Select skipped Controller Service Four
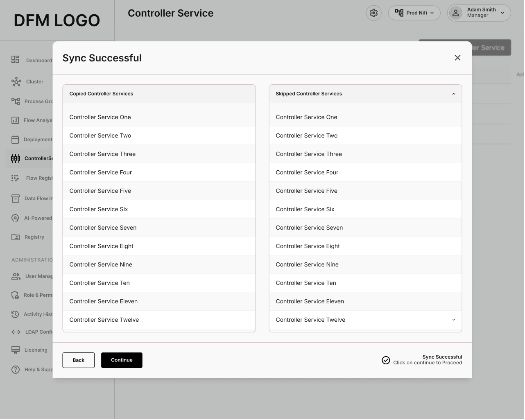The width and height of the screenshot is (525, 420). (365, 173)
